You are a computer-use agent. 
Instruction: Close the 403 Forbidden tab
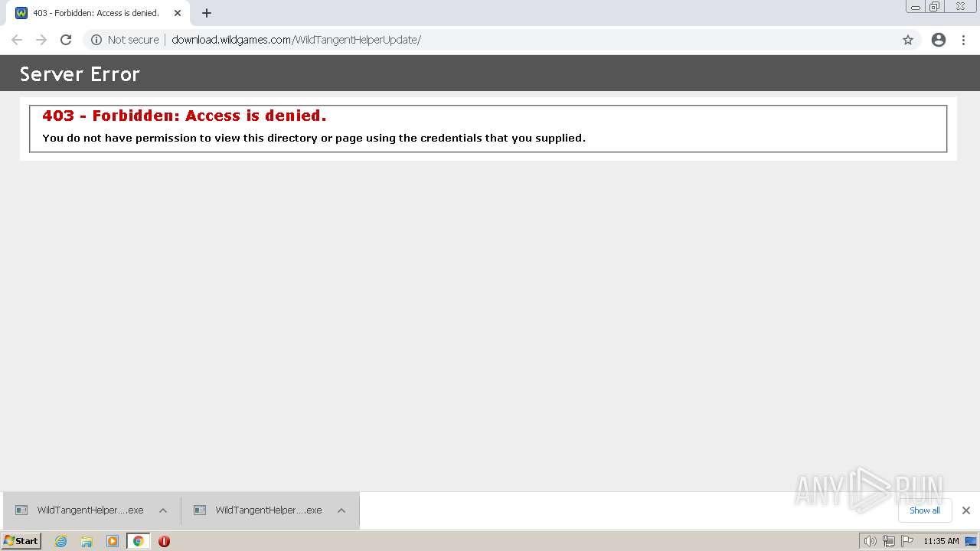tap(178, 13)
